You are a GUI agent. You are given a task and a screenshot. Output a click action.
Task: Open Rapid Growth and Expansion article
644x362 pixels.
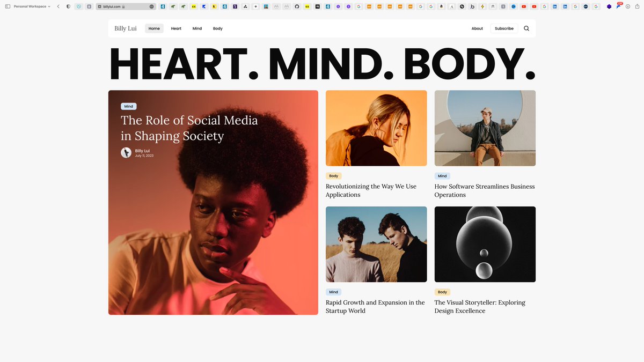tap(375, 306)
